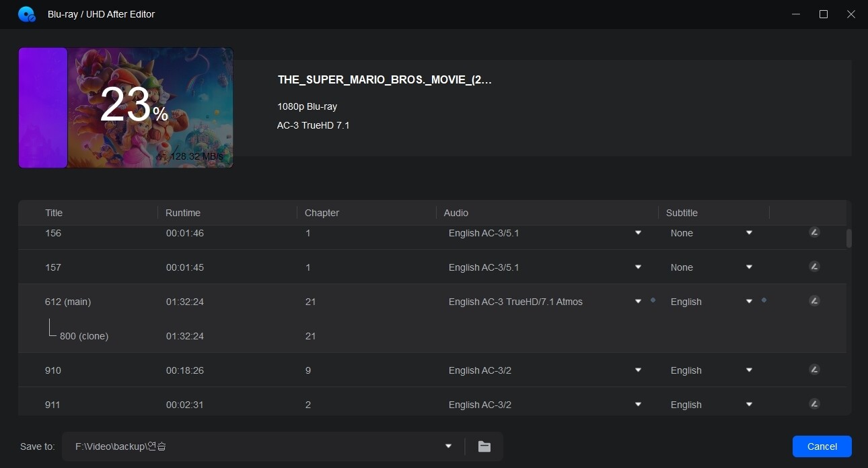Open subtitle dropdown for title 910
This screenshot has width=868, height=468.
click(749, 370)
